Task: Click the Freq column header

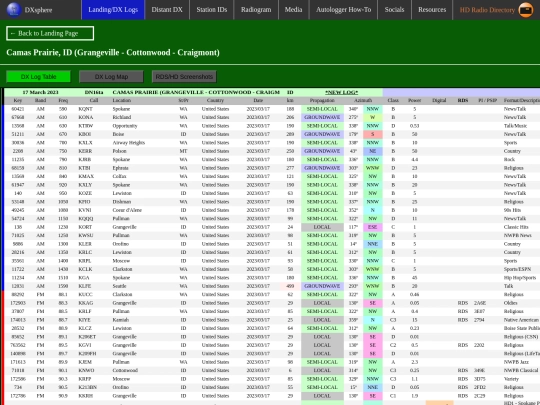Action: (x=63, y=101)
